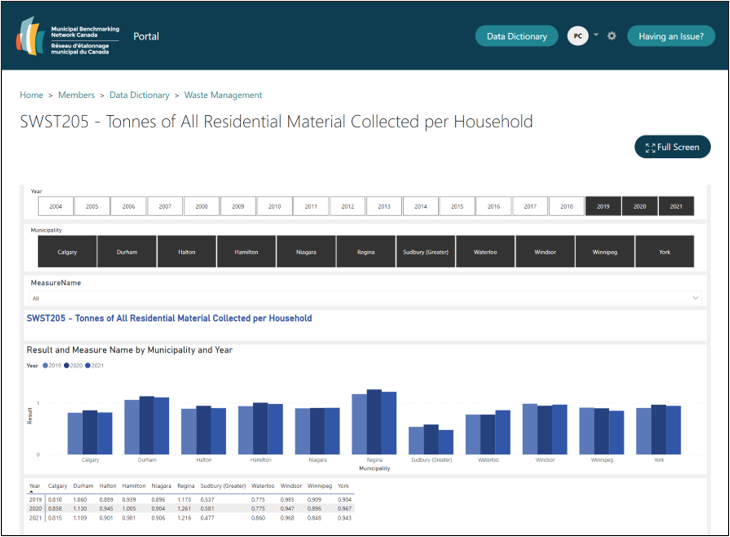Click the 2019 legend marker in chart
Screen dimensions: 730x537
click(47, 366)
